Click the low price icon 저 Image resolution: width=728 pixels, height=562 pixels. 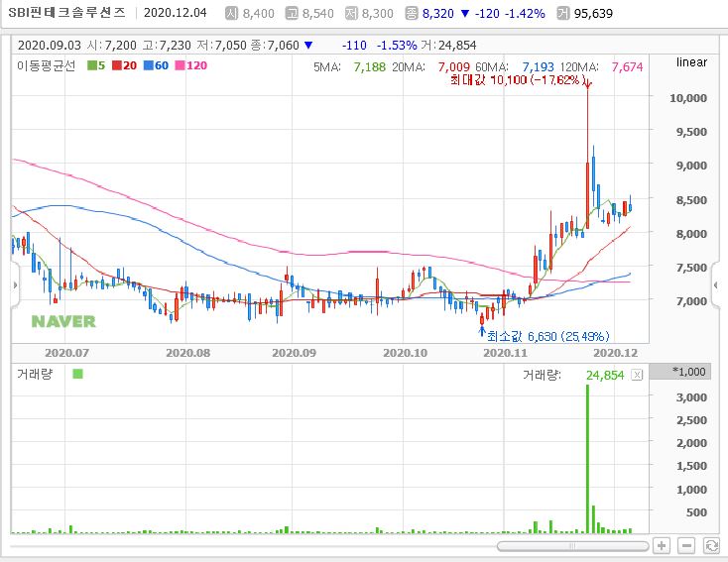(351, 13)
